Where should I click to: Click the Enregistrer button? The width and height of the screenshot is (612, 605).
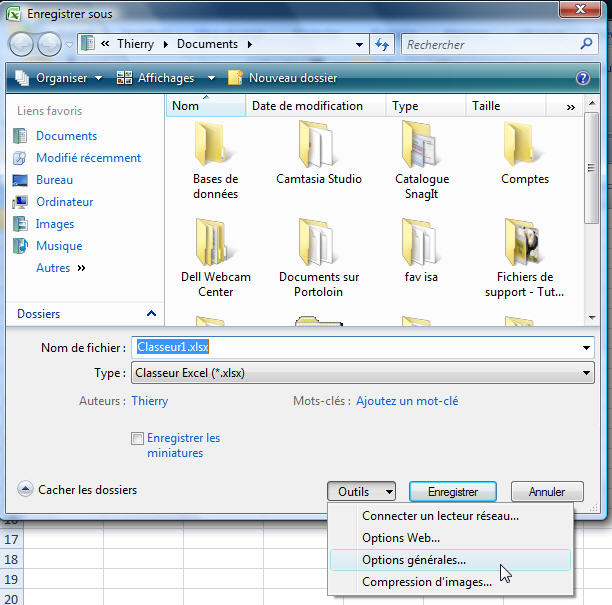pos(453,491)
